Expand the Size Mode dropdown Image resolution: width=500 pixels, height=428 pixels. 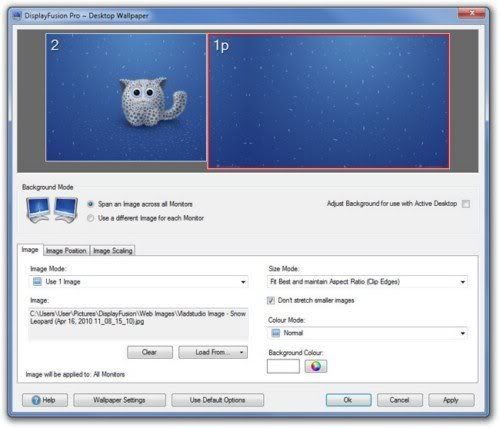click(x=463, y=282)
